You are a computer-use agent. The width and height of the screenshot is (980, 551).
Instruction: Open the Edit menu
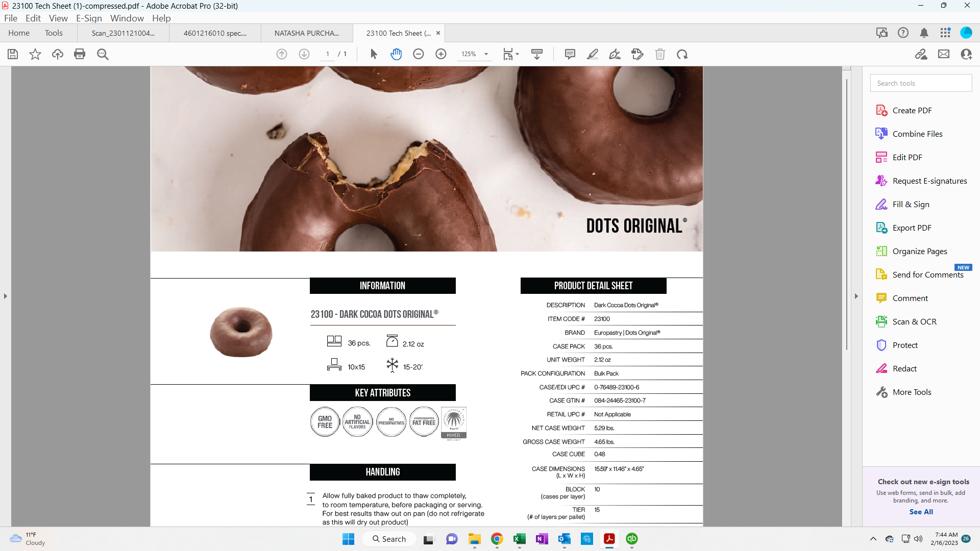33,18
